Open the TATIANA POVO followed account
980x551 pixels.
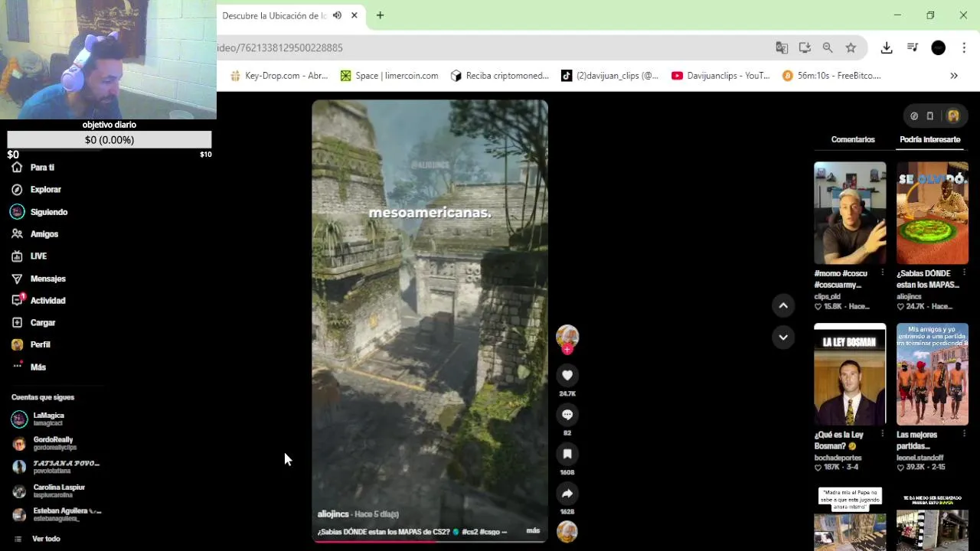pos(56,467)
